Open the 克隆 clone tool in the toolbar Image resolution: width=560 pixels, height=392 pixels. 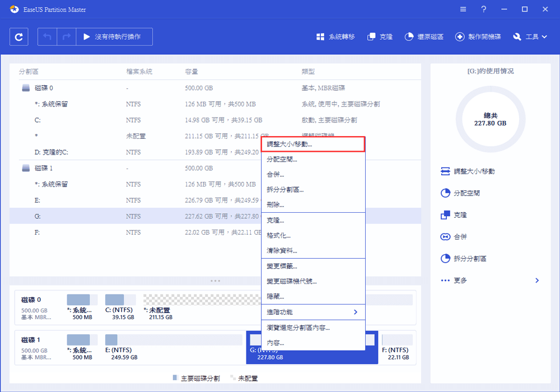coord(380,37)
